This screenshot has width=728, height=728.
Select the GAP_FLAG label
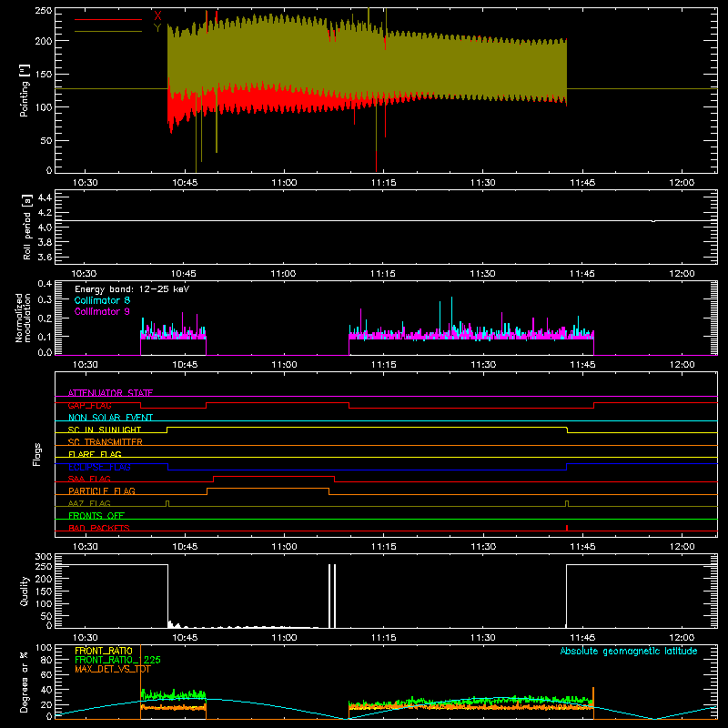(x=89, y=405)
